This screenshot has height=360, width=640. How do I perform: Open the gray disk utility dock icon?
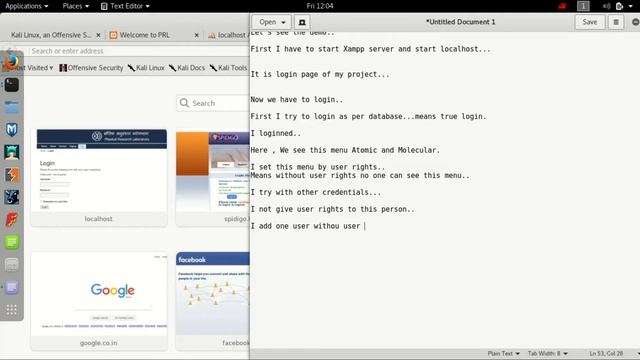click(x=11, y=264)
